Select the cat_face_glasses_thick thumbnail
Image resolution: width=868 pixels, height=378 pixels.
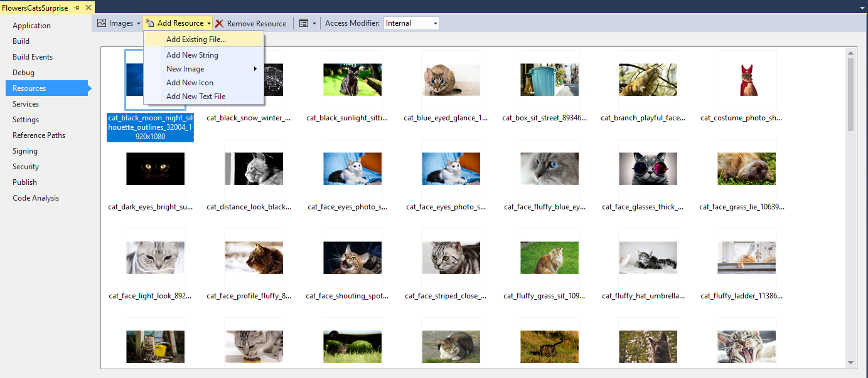pos(648,169)
